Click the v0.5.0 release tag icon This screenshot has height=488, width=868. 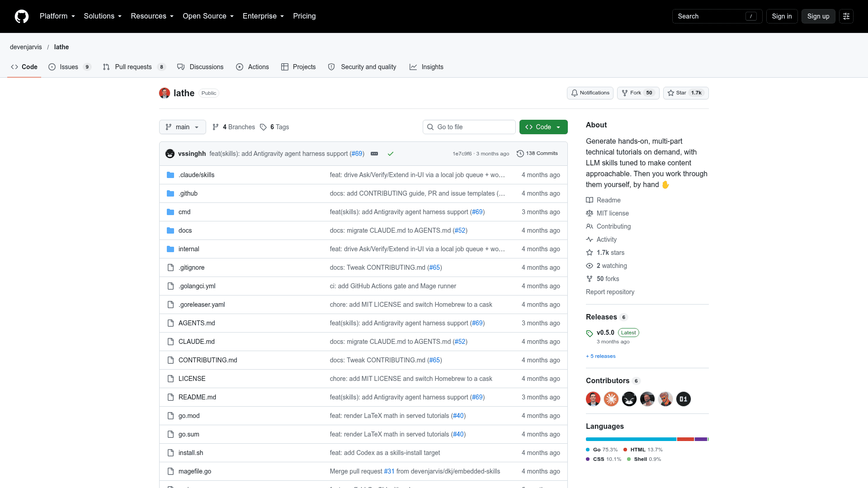click(x=590, y=333)
